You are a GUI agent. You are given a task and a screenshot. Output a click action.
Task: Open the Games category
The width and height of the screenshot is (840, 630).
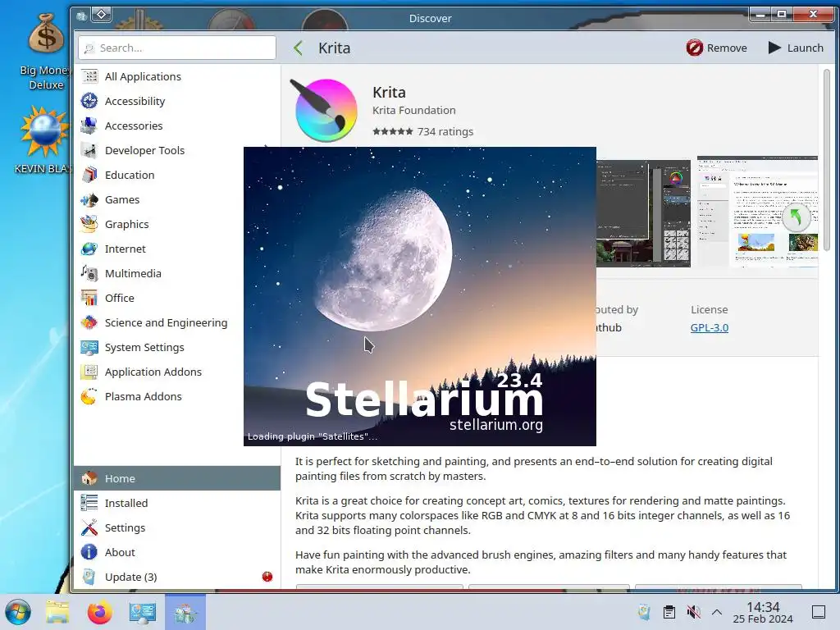[x=177, y=200]
